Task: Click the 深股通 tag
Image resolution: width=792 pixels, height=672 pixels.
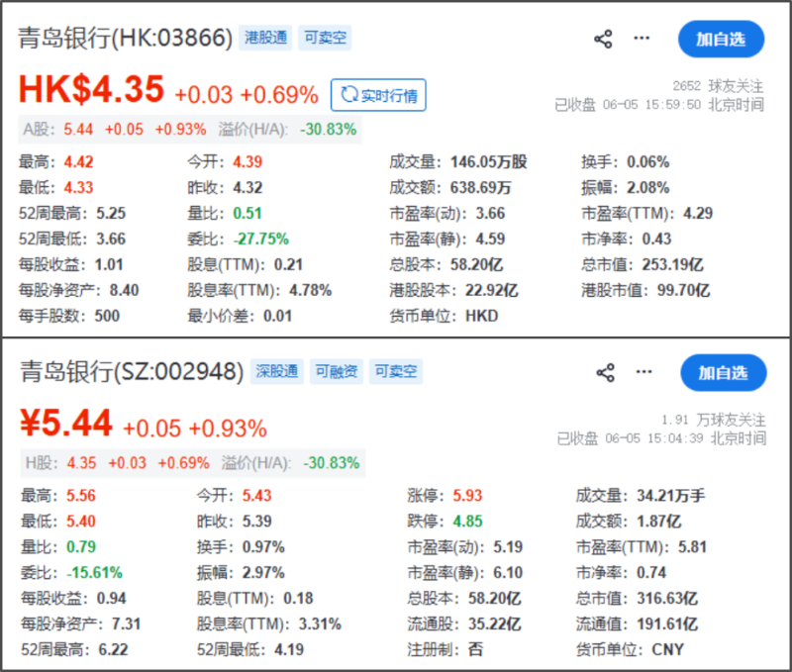Action: [277, 371]
